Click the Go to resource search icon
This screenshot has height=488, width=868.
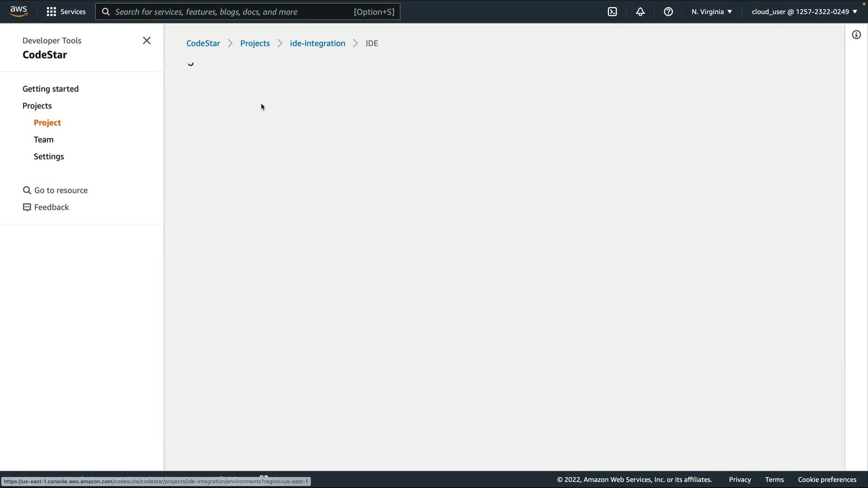(x=27, y=190)
